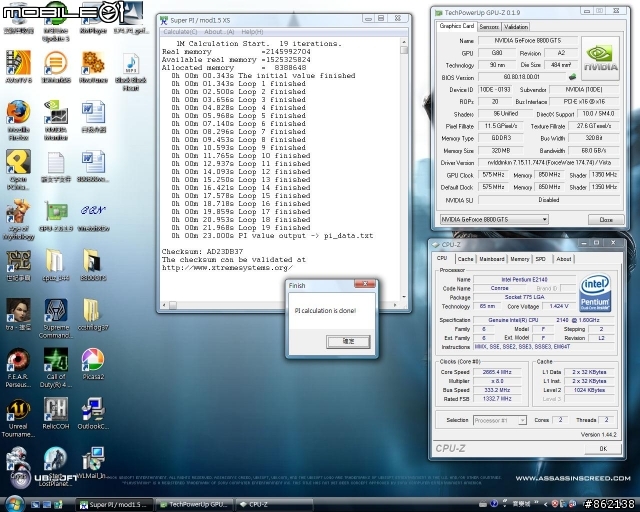Click the OK button in CPU-Z
640x512 pixels.
point(603,448)
